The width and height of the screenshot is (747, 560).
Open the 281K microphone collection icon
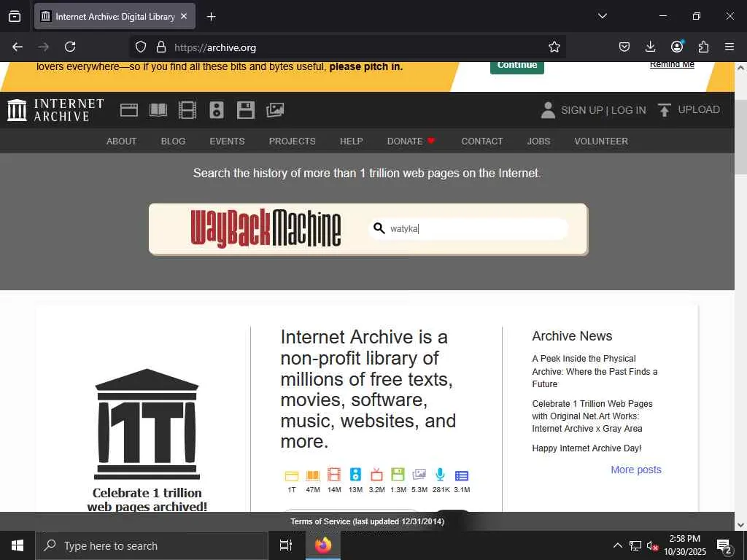click(440, 475)
